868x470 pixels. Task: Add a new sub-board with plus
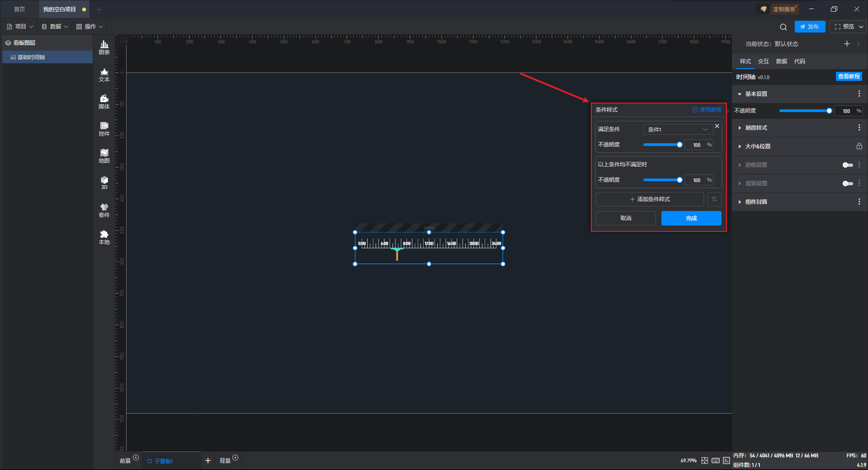208,461
